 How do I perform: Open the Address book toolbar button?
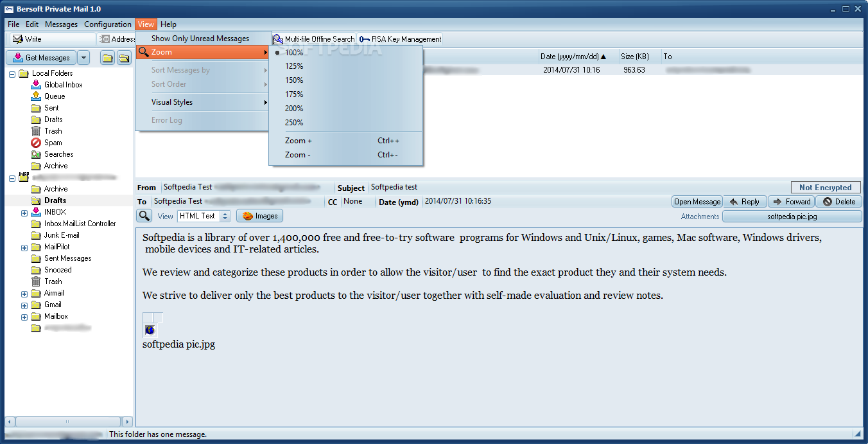click(x=116, y=39)
